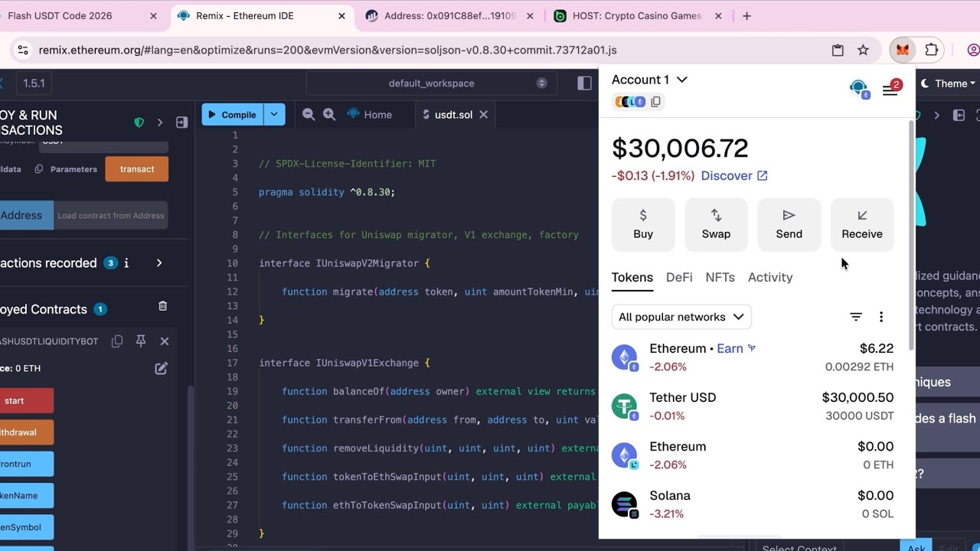Open the MetaMask connected network globe icon
Screen dimensions: 980x551
point(859,89)
